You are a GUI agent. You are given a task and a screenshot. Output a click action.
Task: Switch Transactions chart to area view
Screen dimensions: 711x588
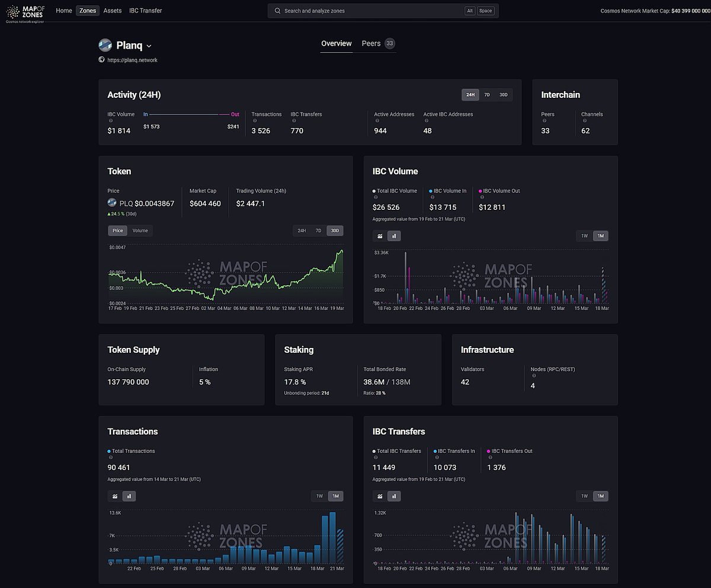tap(115, 496)
